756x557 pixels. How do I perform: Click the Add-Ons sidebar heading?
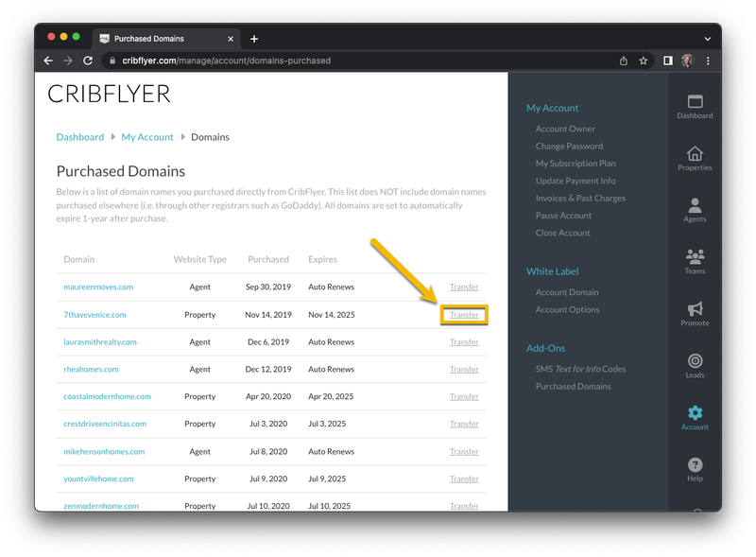click(546, 348)
